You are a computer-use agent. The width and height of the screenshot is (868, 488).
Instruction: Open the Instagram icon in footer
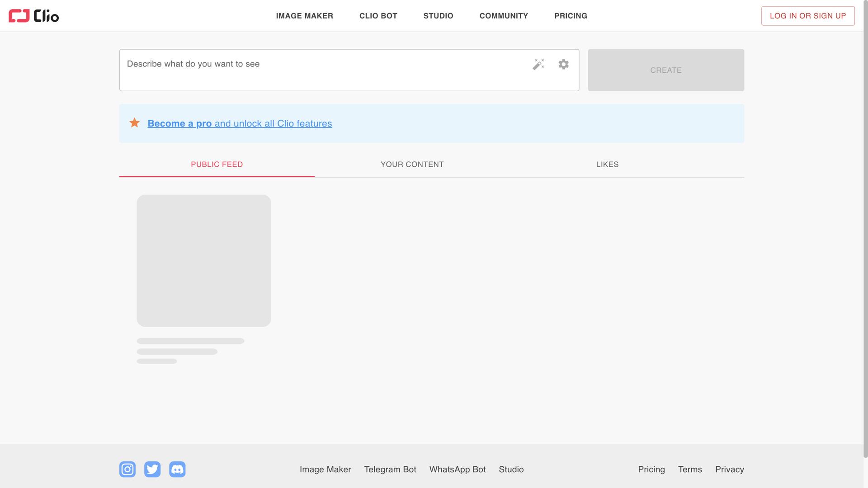(x=127, y=469)
